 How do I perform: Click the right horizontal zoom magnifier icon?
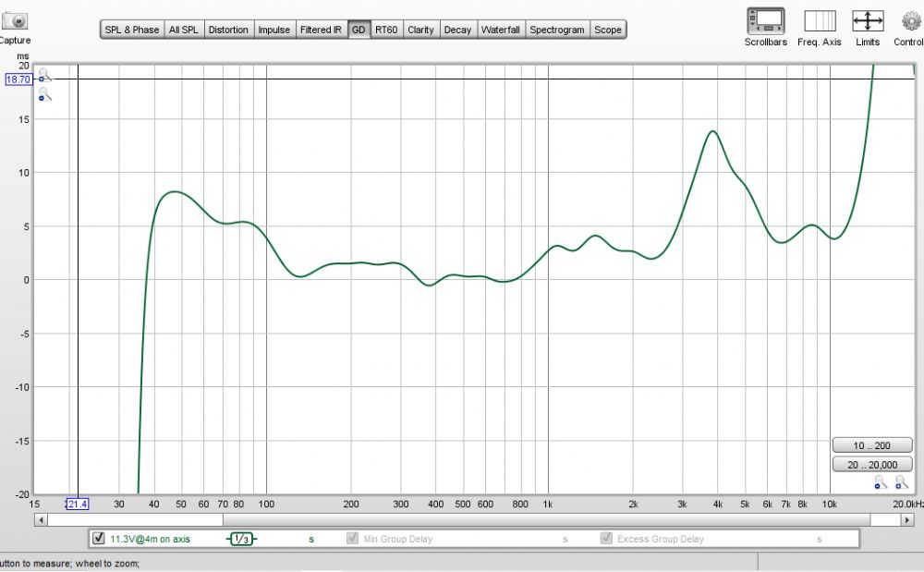click(901, 481)
